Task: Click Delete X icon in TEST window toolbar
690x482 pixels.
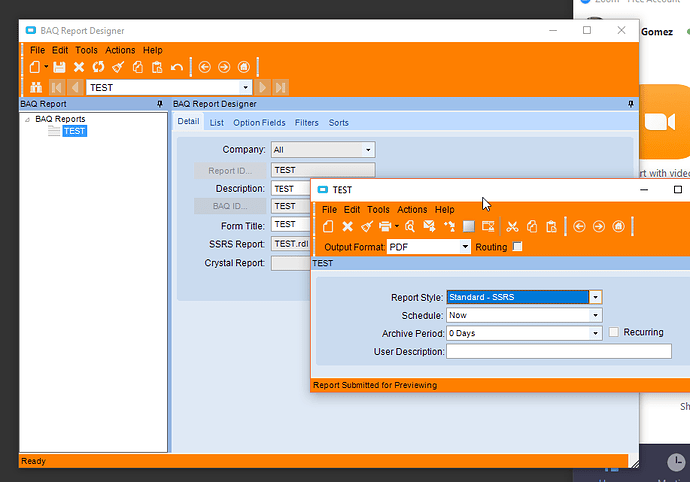Action: (x=348, y=226)
